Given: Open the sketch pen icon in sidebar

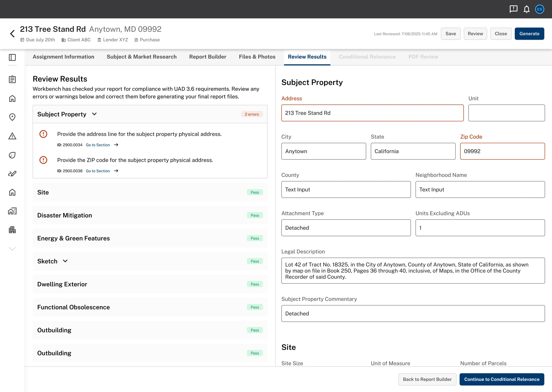Looking at the screenshot, I should (x=12, y=173).
